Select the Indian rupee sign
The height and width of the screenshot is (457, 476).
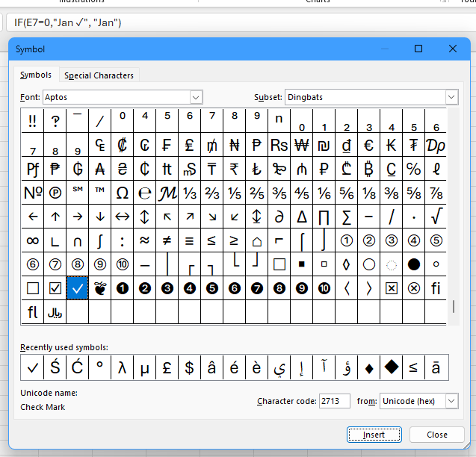click(235, 169)
